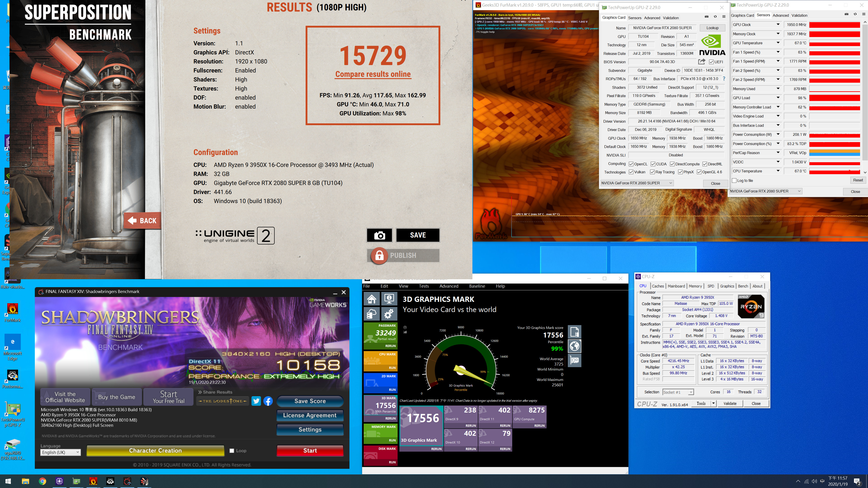The image size is (868, 488).
Task: Toggle the DirectCompute checkbox in GPU-Z
Action: (672, 164)
